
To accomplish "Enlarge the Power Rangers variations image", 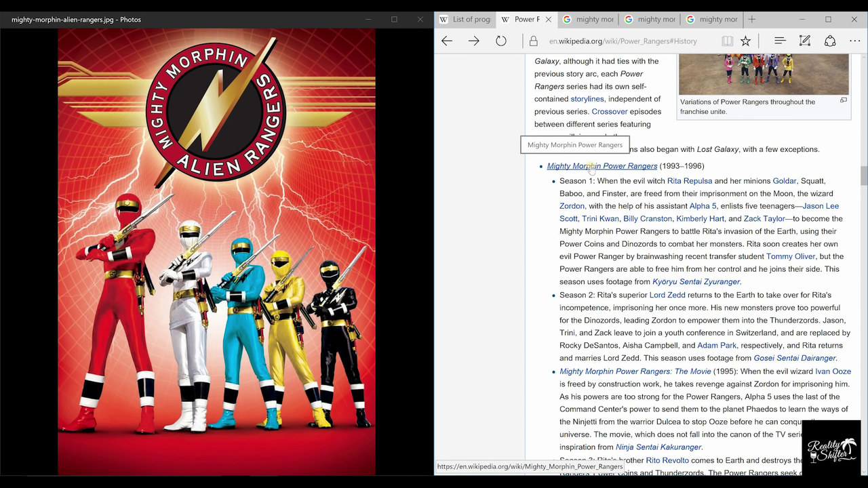I will coord(843,100).
